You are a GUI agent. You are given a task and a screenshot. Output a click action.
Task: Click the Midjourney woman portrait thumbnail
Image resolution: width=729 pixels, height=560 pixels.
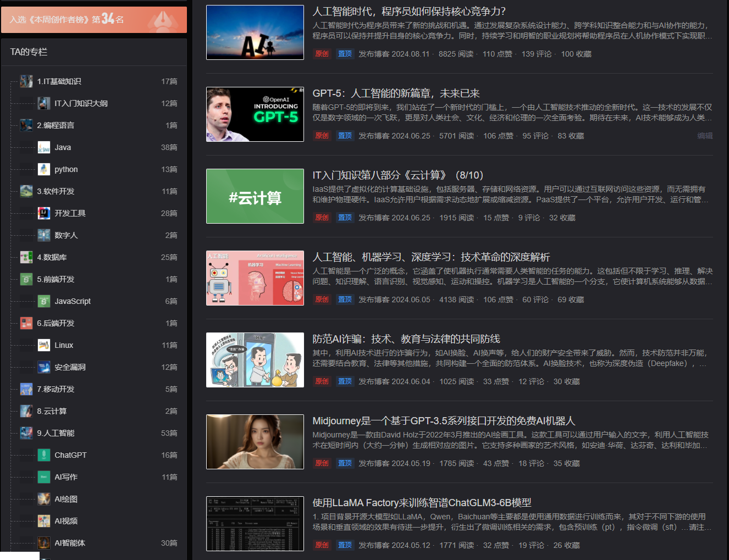click(x=255, y=442)
